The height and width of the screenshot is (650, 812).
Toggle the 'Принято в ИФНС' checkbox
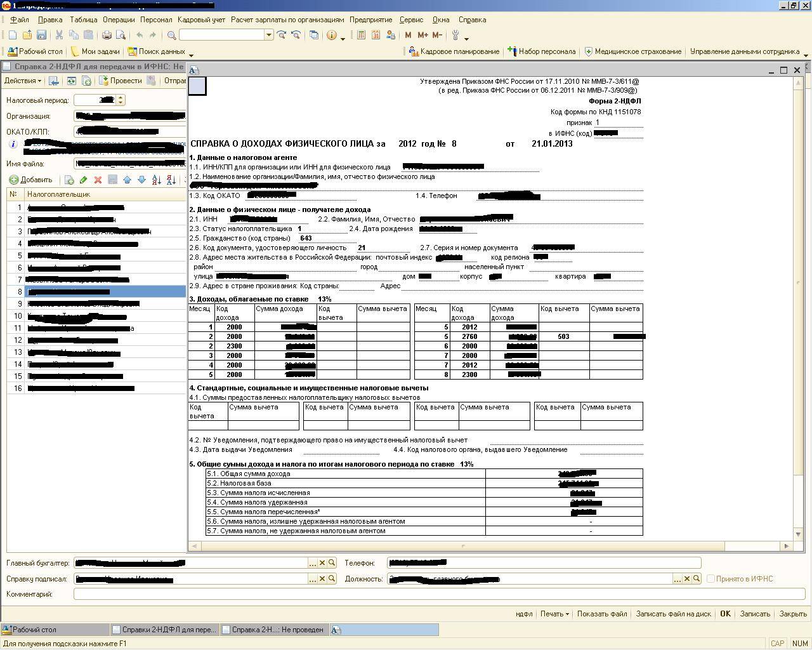(x=710, y=579)
